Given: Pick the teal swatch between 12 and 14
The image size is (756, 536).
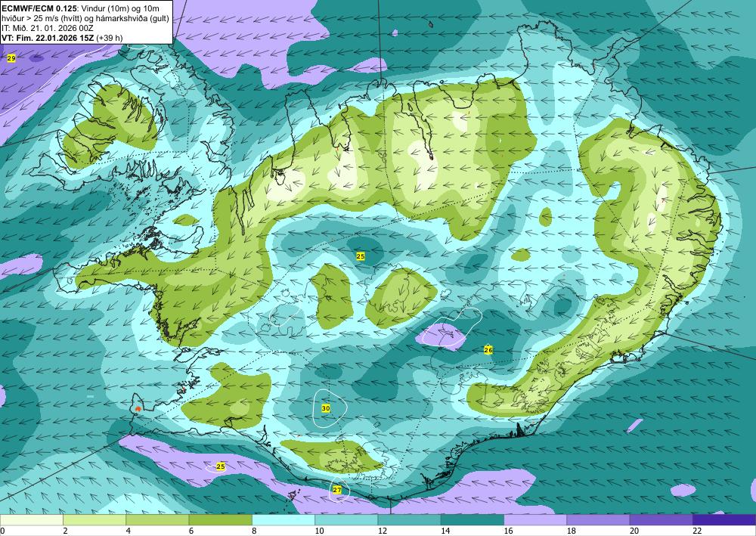Looking at the screenshot, I should tap(409, 520).
